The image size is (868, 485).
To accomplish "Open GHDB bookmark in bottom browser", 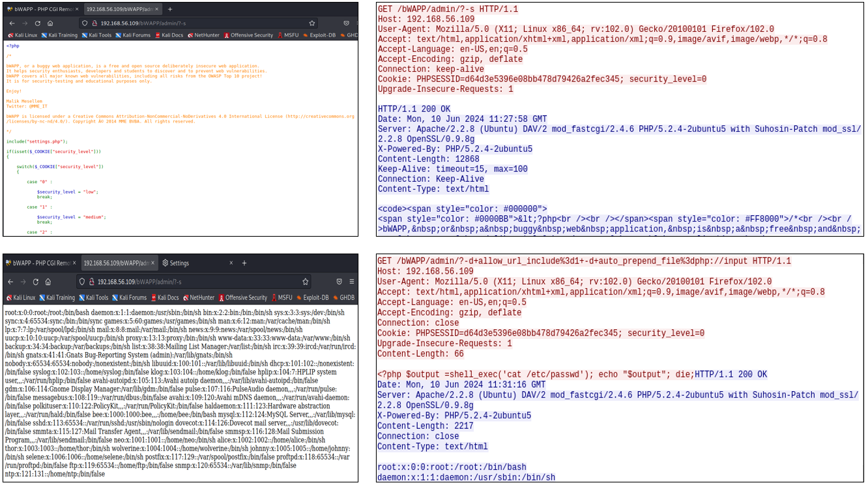I will pyautogui.click(x=343, y=297).
